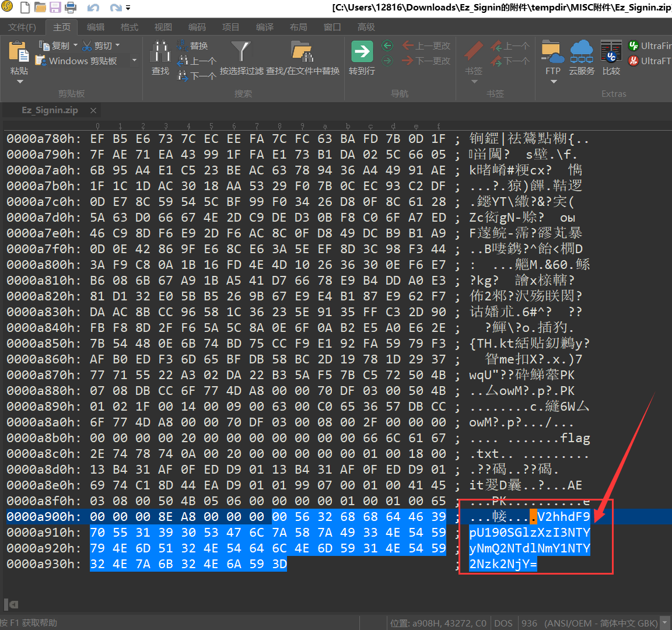672x630 pixels.
Task: Click hex byte 8E on row 0000a900h
Action: tap(166, 516)
